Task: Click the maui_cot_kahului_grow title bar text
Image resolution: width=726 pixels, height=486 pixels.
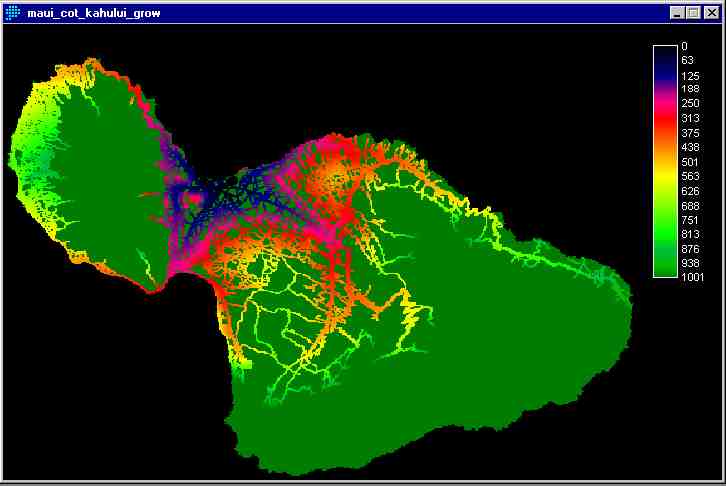Action: coord(92,12)
